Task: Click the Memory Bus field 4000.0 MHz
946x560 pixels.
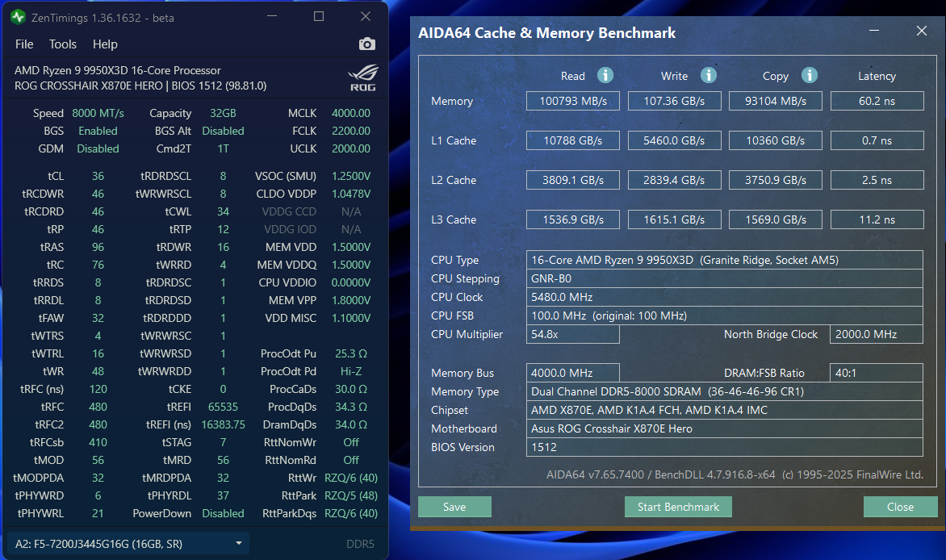Action: click(x=573, y=373)
